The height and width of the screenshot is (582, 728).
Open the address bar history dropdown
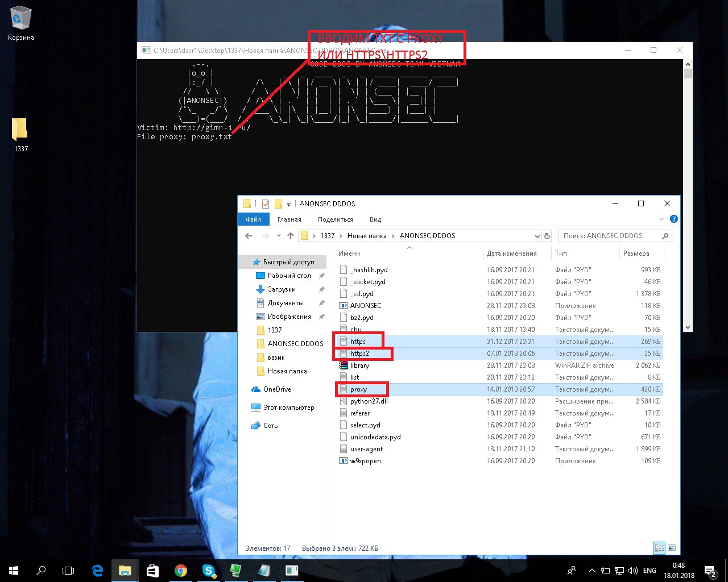537,236
